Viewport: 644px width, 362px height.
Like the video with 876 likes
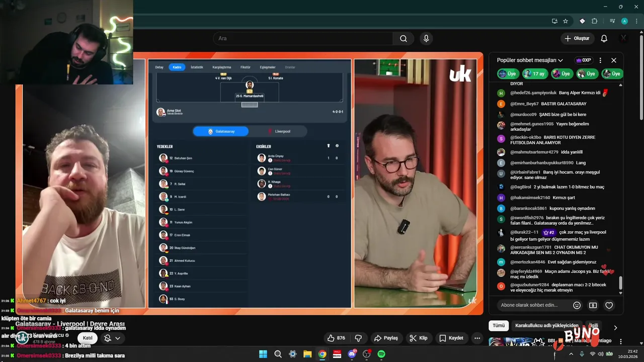336,338
